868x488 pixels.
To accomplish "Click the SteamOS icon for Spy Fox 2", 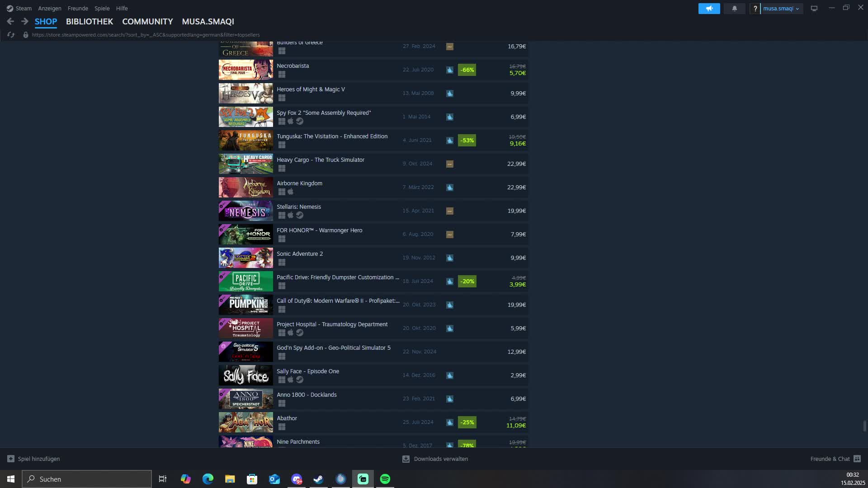I will coord(300,121).
